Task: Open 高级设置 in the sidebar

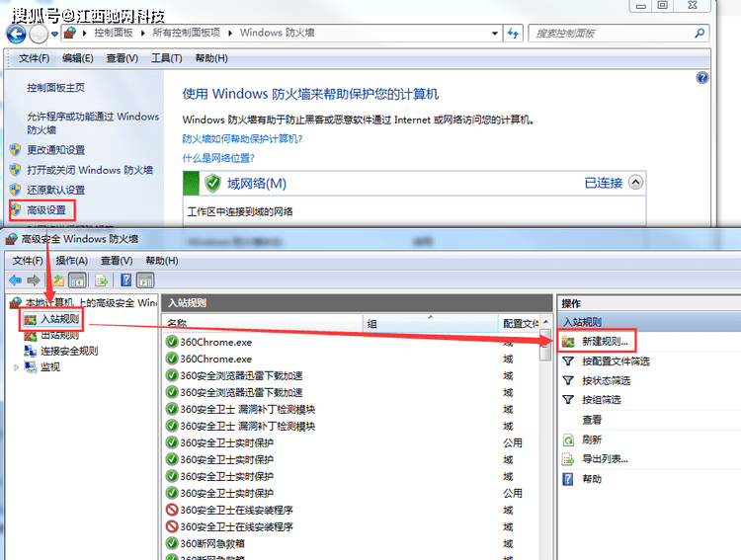Action: tap(46, 210)
